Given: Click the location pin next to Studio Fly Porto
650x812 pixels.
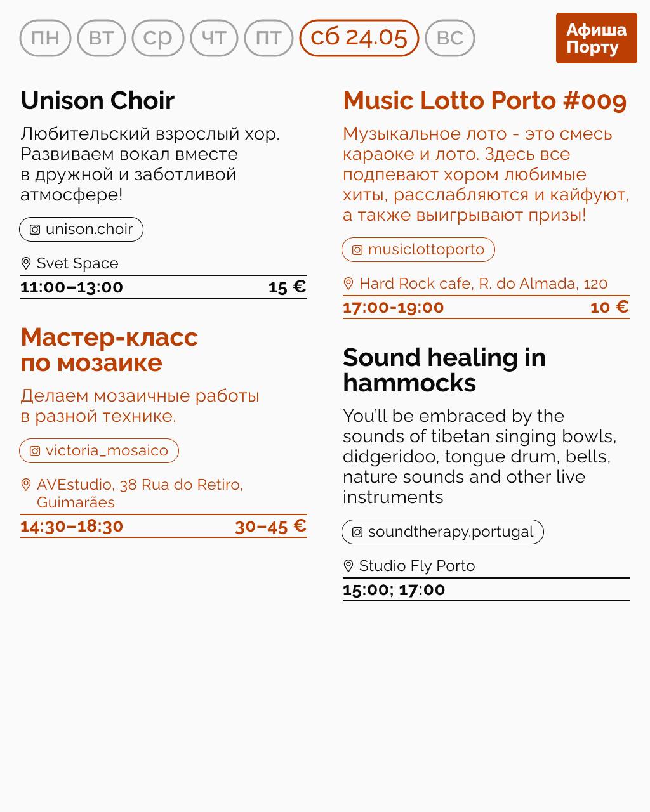Looking at the screenshot, I should pyautogui.click(x=348, y=566).
